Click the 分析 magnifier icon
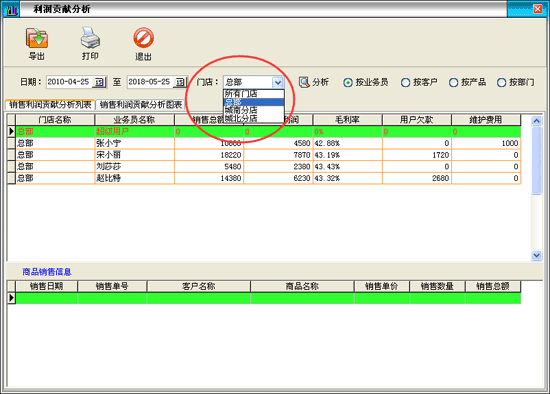 pos(304,82)
